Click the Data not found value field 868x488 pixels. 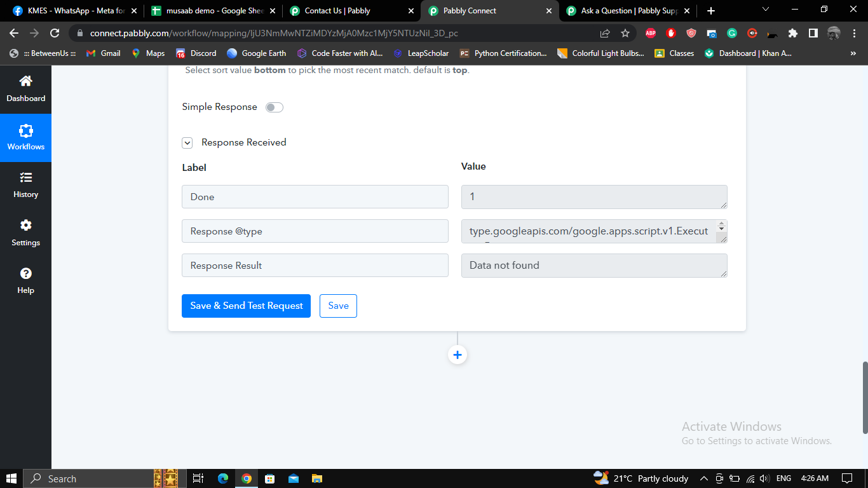point(594,266)
